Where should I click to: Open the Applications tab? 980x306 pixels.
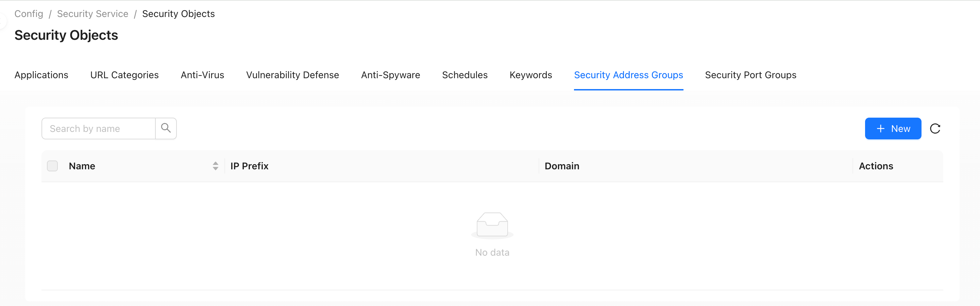41,75
